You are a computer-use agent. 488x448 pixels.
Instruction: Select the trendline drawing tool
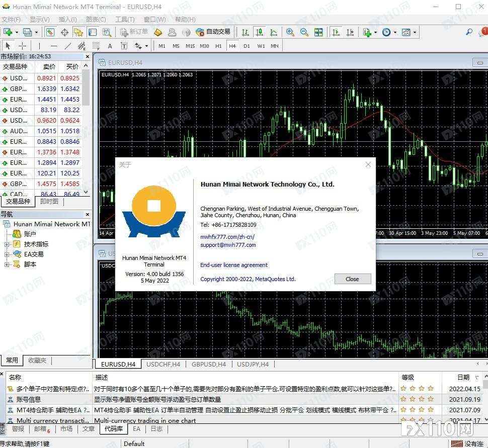point(68,46)
